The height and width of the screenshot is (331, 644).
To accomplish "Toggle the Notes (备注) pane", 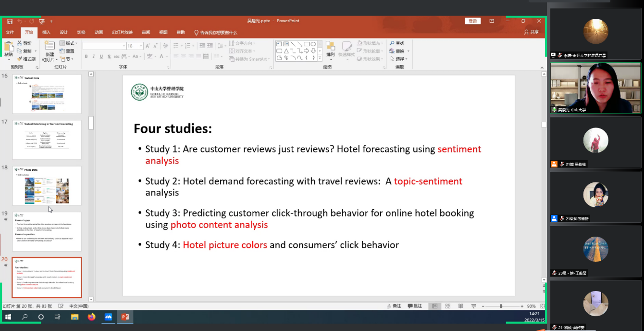I will (x=394, y=306).
